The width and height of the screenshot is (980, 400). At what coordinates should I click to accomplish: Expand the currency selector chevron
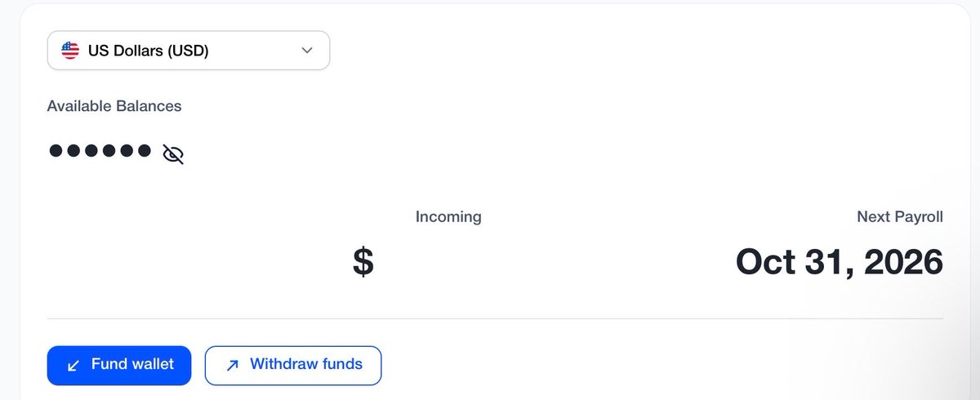tap(307, 51)
